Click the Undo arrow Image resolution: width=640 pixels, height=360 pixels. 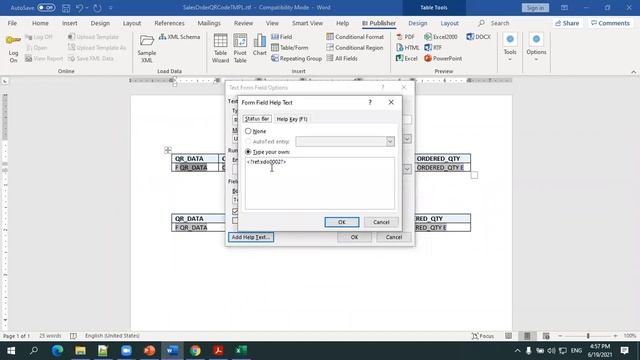80,8
